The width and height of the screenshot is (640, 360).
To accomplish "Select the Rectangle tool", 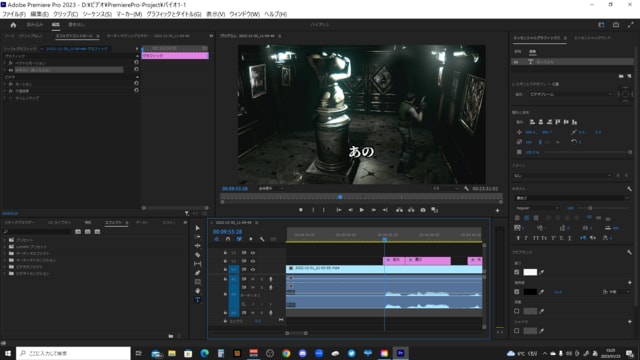I will click(198, 282).
